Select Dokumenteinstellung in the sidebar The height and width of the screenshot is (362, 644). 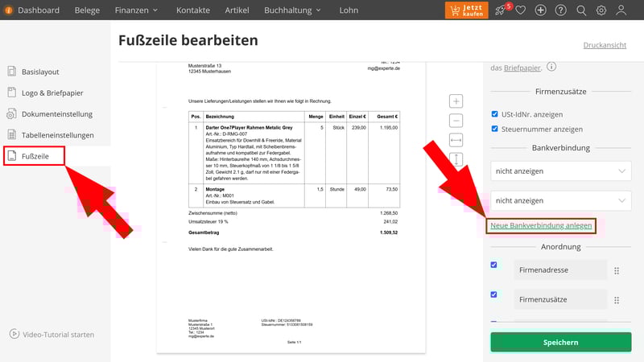57,113
